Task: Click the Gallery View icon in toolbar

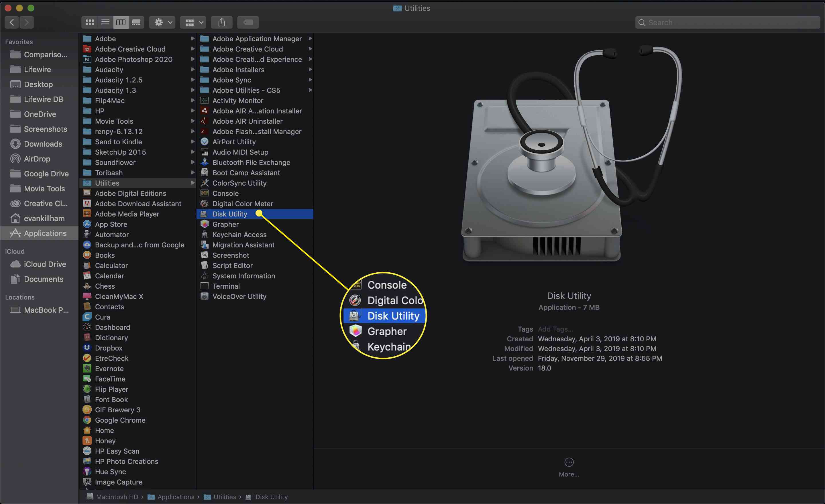Action: click(x=136, y=22)
